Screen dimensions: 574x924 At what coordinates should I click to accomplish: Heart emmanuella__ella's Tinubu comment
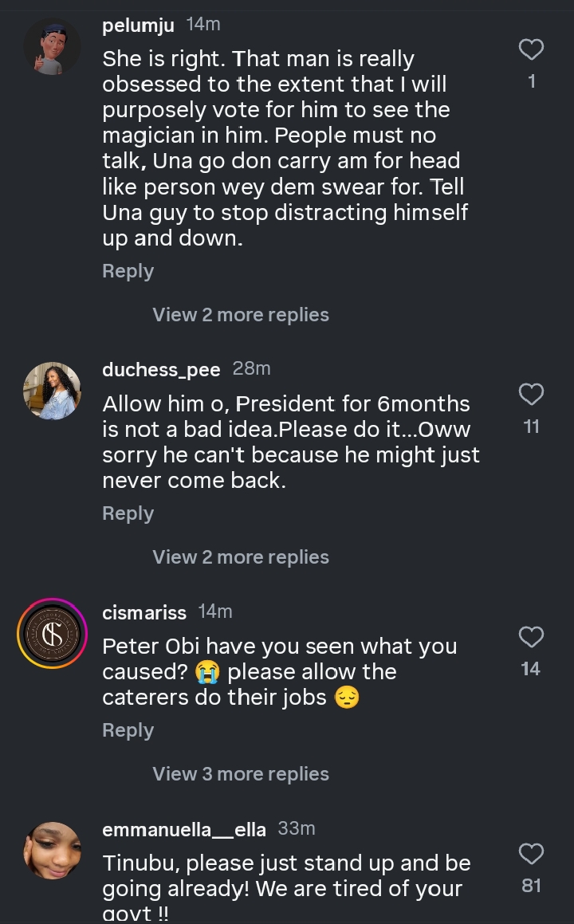click(x=531, y=854)
